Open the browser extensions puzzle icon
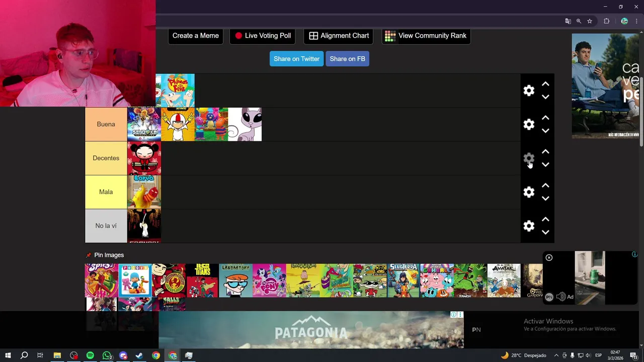 (x=606, y=21)
